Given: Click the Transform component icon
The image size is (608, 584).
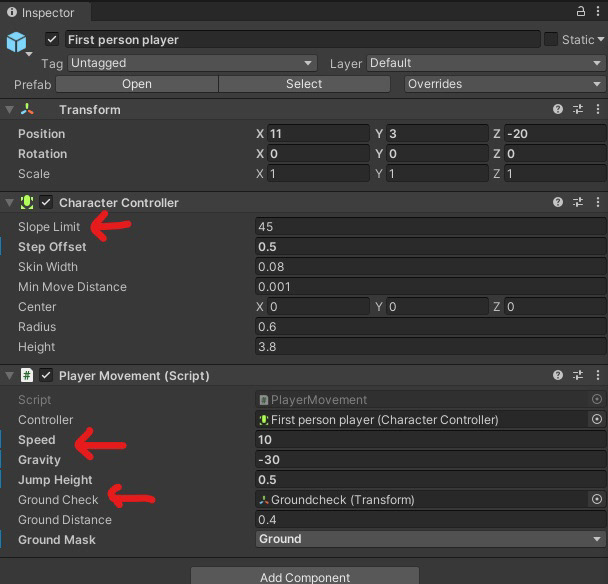Looking at the screenshot, I should point(27,109).
